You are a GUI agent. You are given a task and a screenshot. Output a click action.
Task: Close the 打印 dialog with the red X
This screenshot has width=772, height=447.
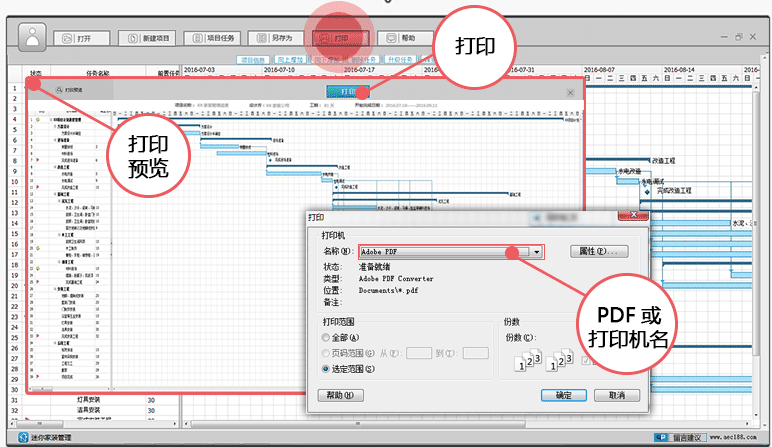pyautogui.click(x=633, y=215)
